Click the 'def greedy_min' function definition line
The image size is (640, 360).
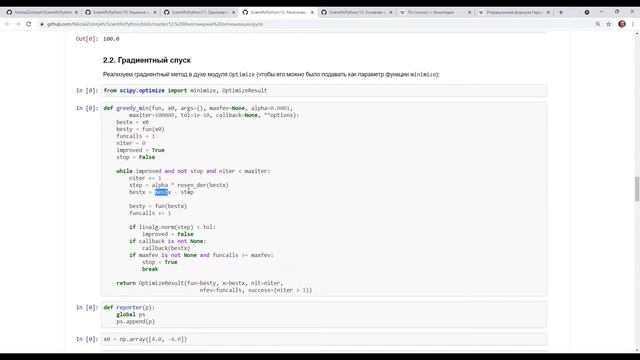tap(198, 108)
